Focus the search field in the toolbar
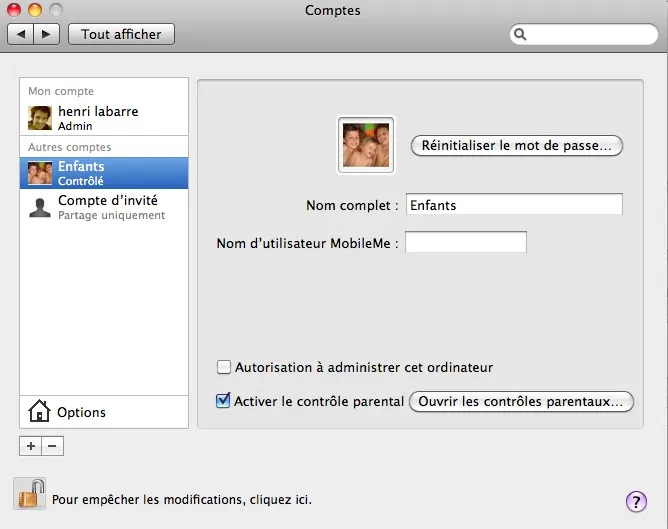This screenshot has width=668, height=529. (x=584, y=34)
